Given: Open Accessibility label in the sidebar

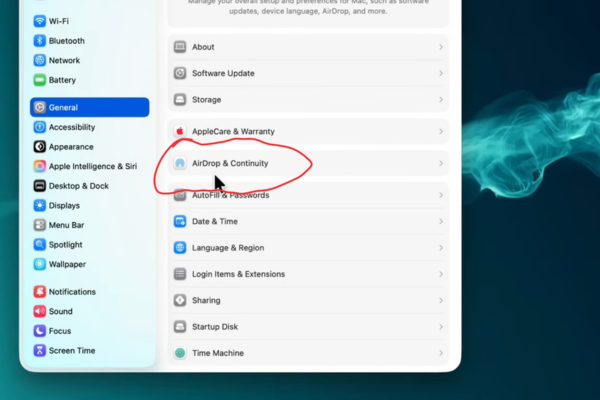Looking at the screenshot, I should (72, 127).
